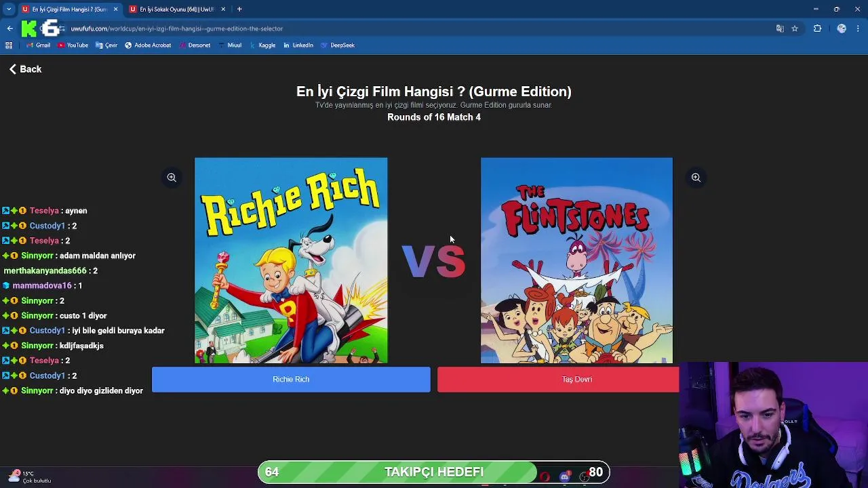Open the Dersonet bookmark
Screen dimensions: 868x488
tap(195, 45)
